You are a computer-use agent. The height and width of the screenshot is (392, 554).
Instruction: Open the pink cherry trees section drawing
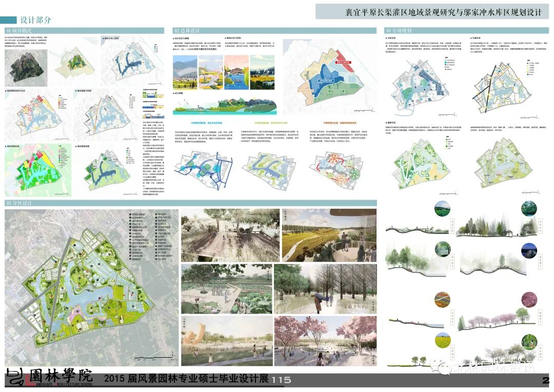497,320
